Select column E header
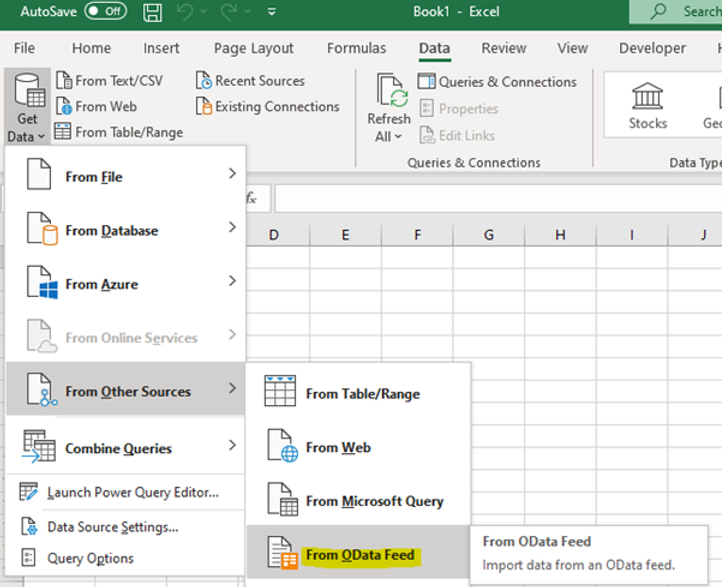Screen dimensions: 722x587 tap(345, 235)
